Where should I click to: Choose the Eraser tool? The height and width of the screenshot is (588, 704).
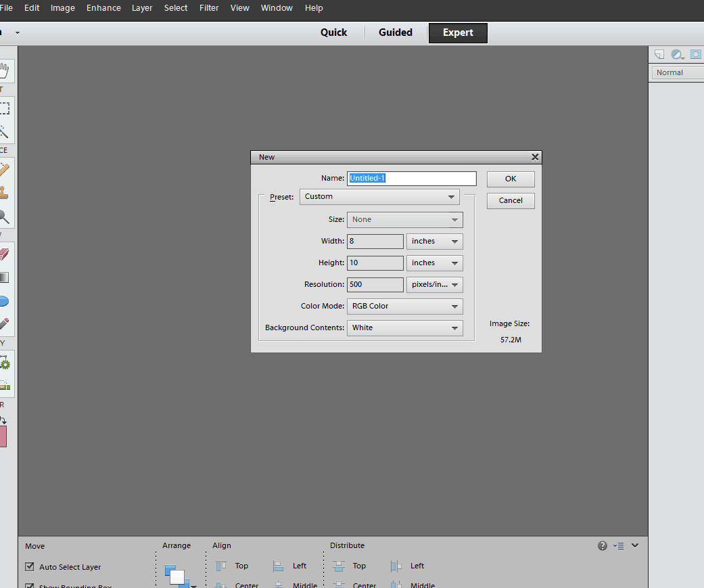(5, 254)
